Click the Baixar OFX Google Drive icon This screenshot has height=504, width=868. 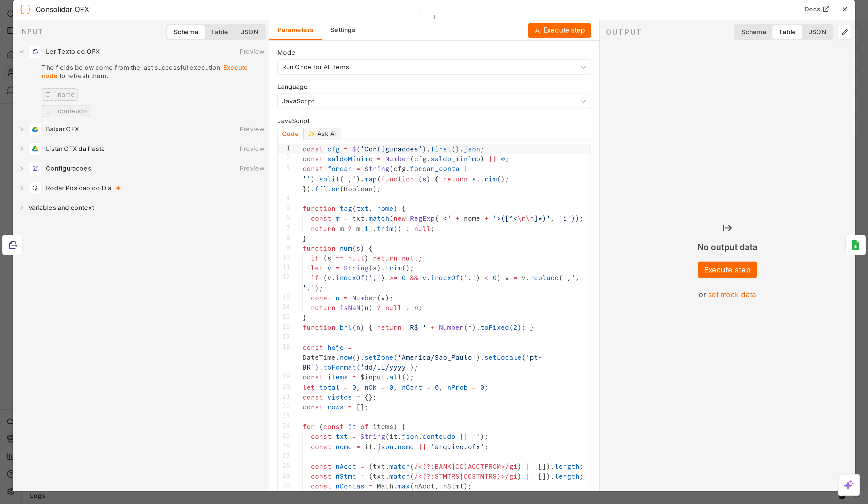pyautogui.click(x=35, y=129)
